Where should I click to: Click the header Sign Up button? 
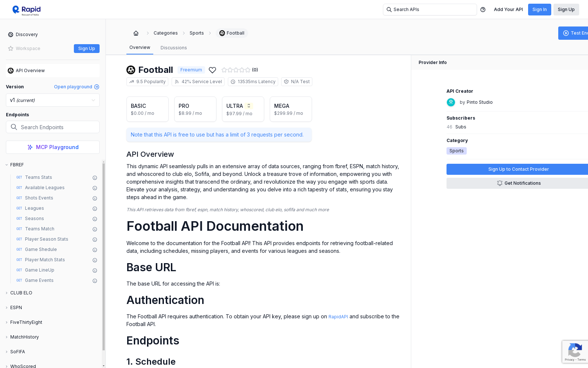point(566,10)
